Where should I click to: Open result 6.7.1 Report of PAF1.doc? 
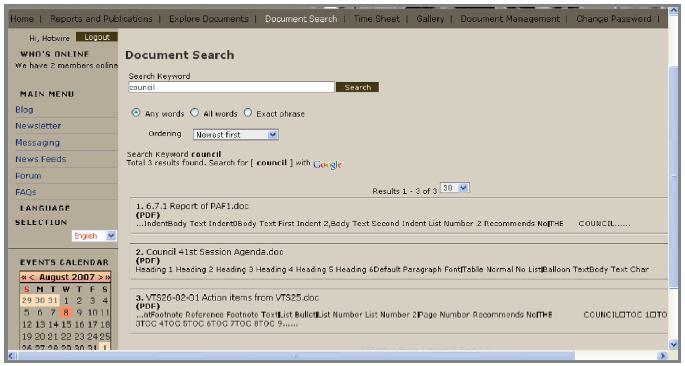[x=197, y=206]
